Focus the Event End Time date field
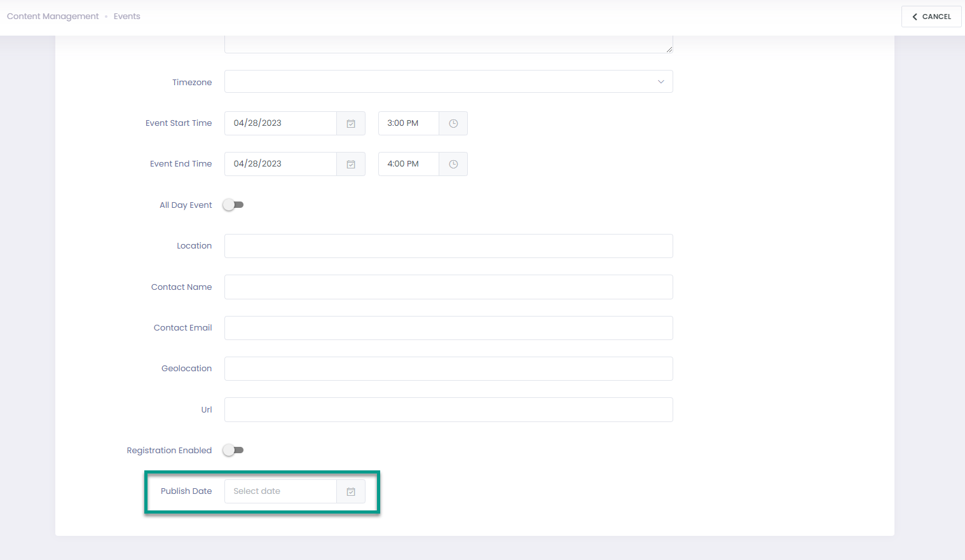965x560 pixels. 280,164
